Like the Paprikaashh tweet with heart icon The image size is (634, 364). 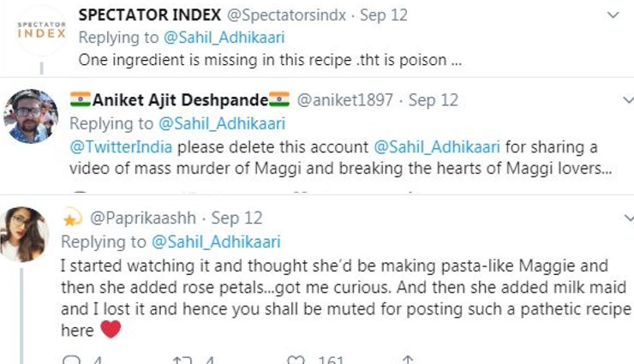297,360
